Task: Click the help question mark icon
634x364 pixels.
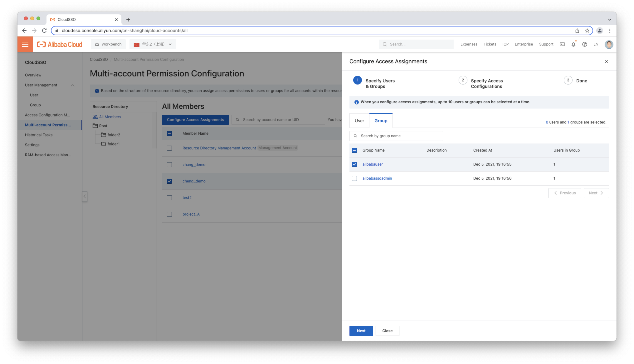Action: pyautogui.click(x=585, y=44)
